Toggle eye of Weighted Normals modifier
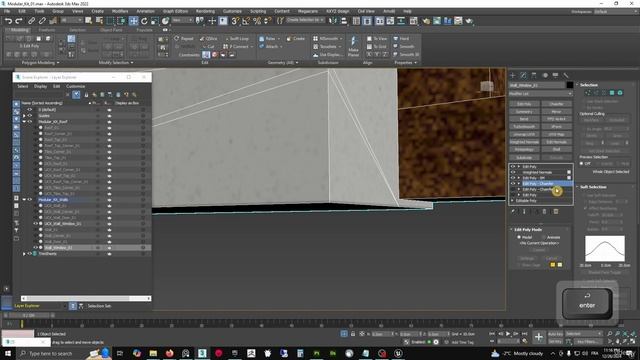This screenshot has width=640, height=360. (x=513, y=172)
